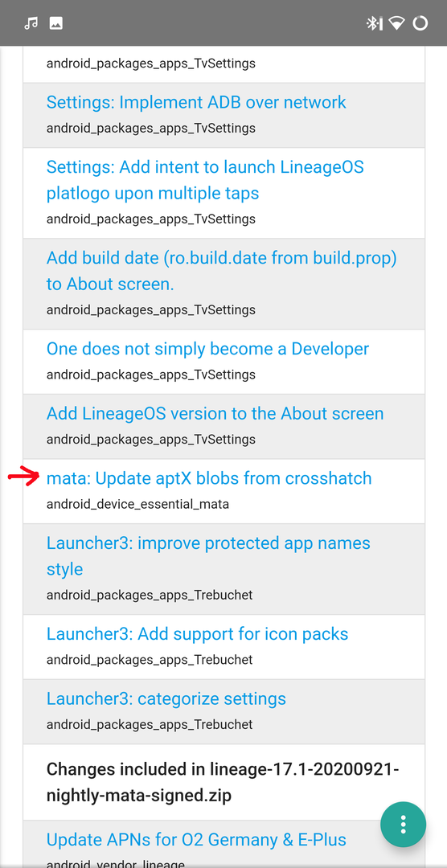Tap the image notification icon

click(56, 23)
